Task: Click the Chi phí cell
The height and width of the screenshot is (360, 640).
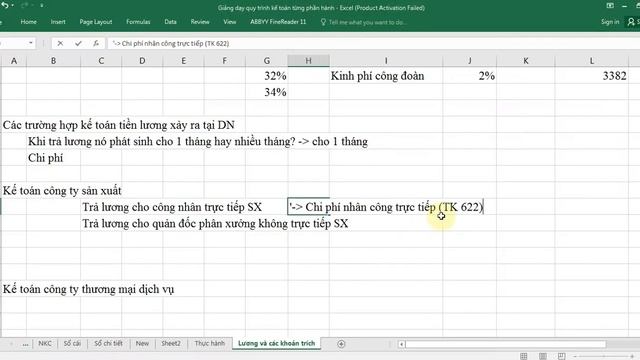Action: (45, 158)
